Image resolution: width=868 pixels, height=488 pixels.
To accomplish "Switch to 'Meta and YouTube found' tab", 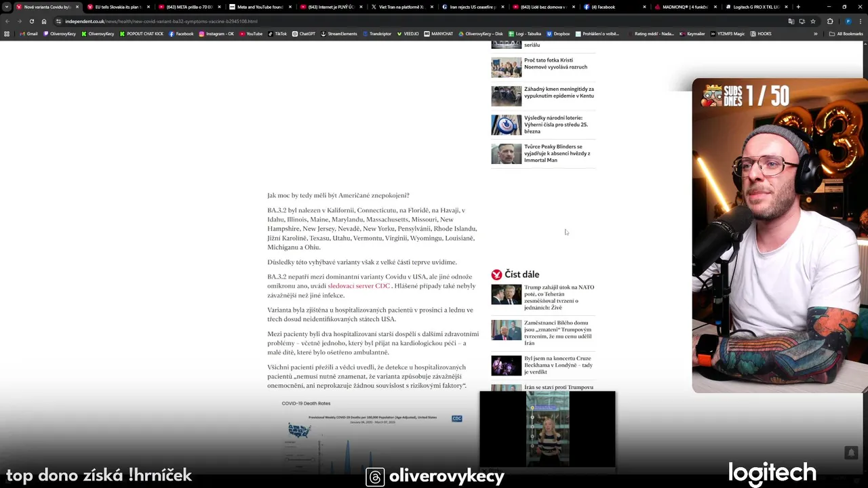I will (x=260, y=7).
